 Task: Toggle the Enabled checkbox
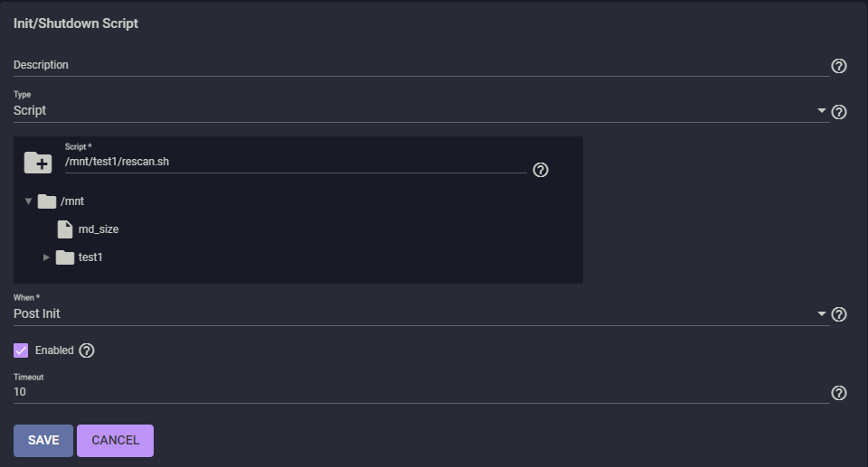[x=21, y=350]
